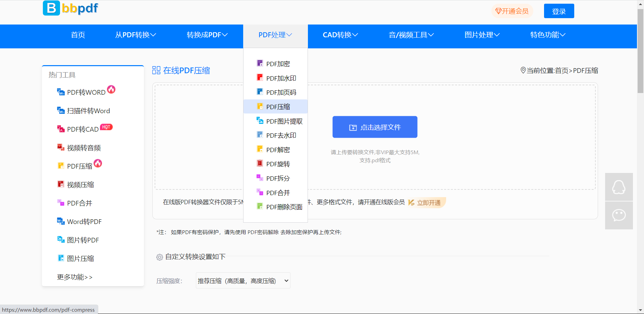Image resolution: width=644 pixels, height=314 pixels.
Task: Go to 首页 in navigation bar
Action: coord(78,35)
